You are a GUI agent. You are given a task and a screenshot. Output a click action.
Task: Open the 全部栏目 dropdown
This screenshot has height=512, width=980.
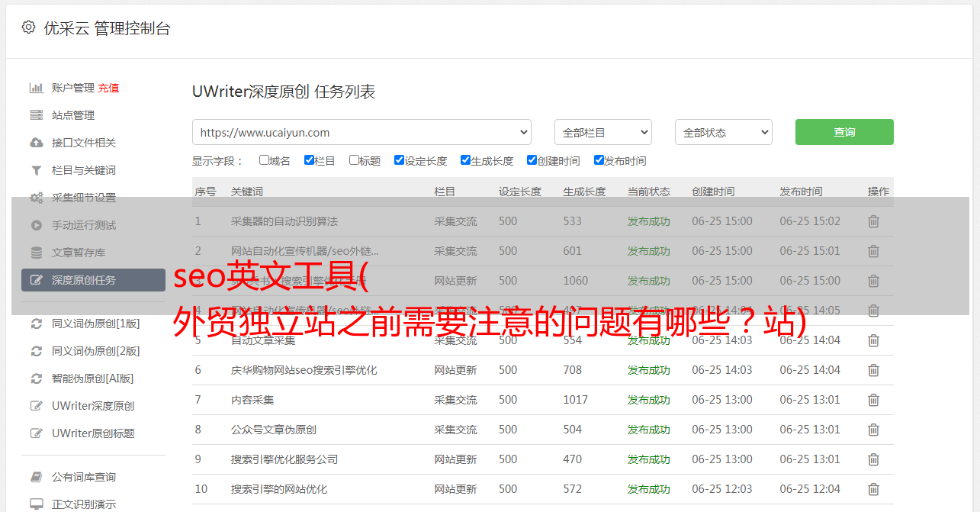coord(603,132)
